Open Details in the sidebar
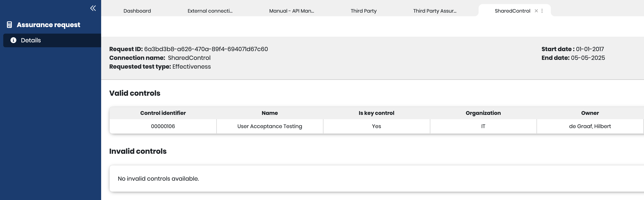644x200 pixels. click(31, 40)
